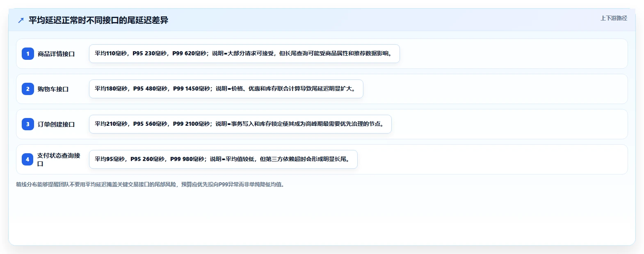Click the 订单创建接口 label
Screen dimensions: 644x254
[56, 125]
